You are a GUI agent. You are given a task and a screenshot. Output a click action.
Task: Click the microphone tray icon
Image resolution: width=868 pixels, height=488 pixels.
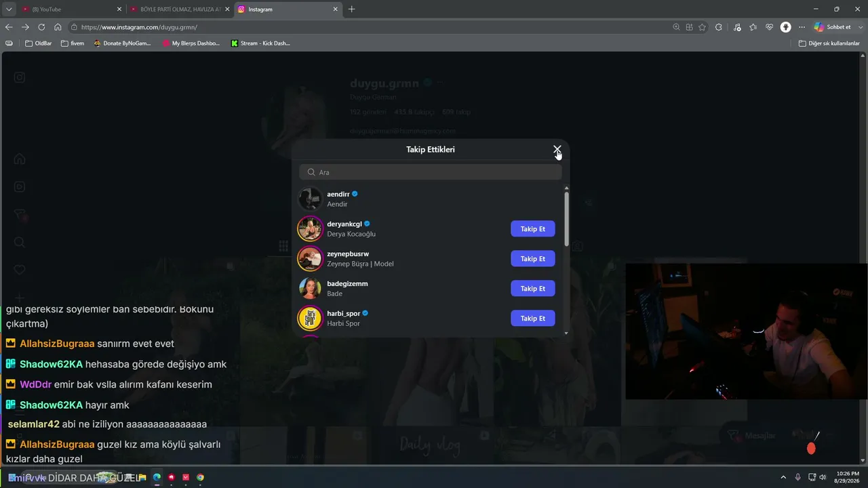(798, 477)
